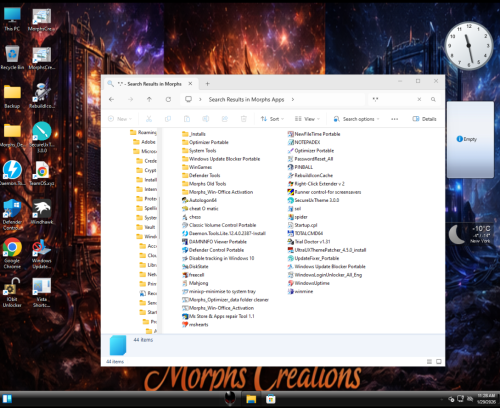Open the New dropdown menu
The width and height of the screenshot is (500, 408).
tap(120, 119)
